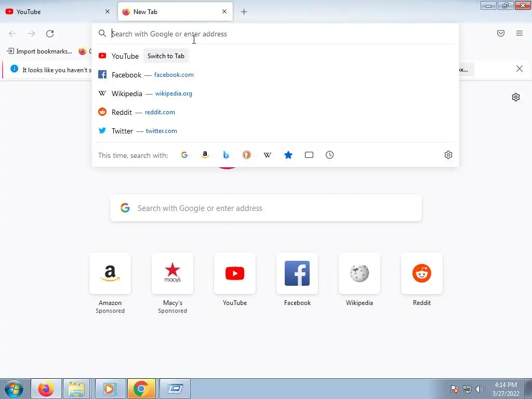Focus the address bar search field
532x399 pixels.
275,34
